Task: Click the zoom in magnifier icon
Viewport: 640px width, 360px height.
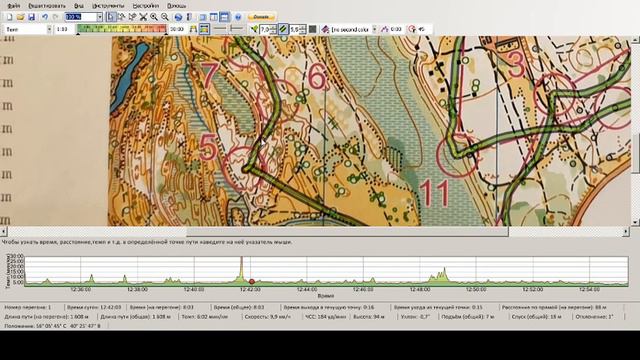Action: (x=154, y=17)
